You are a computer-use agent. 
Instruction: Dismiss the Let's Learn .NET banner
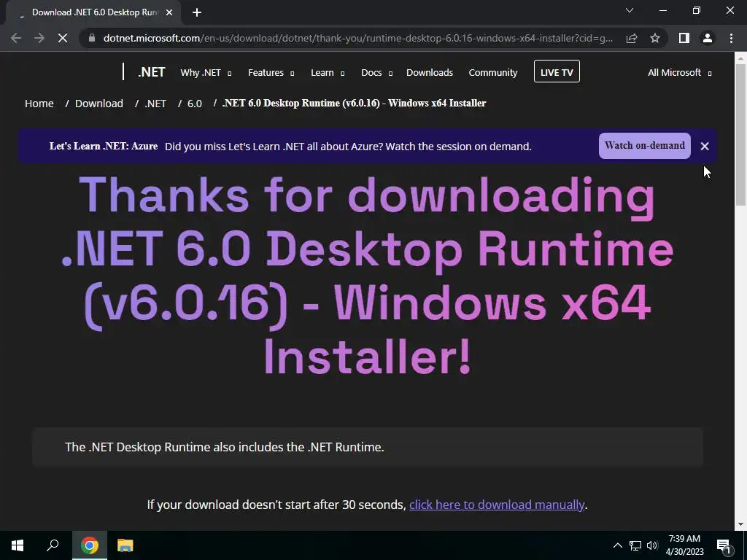coord(705,146)
